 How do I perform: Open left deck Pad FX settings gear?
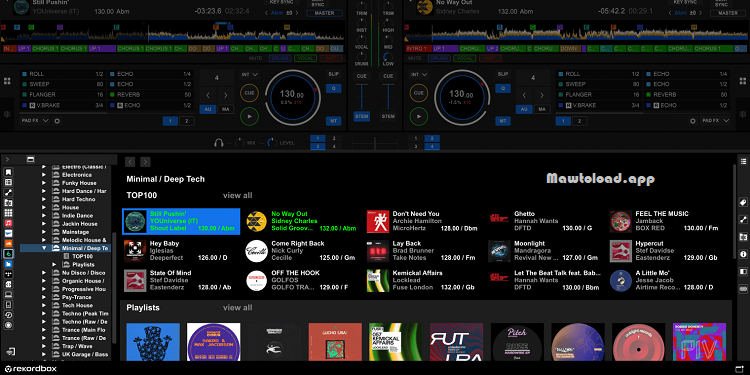[x=57, y=121]
